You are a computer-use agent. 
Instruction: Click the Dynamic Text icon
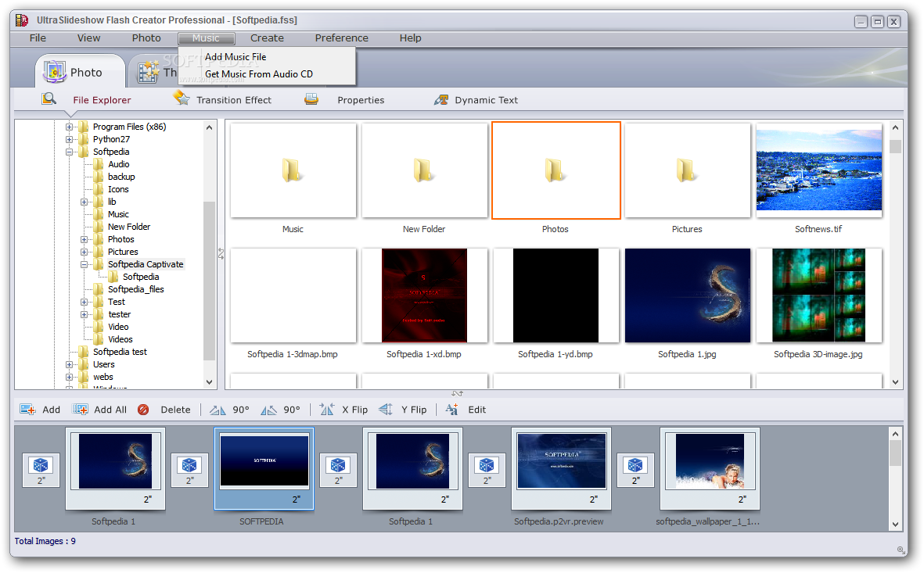tap(440, 99)
